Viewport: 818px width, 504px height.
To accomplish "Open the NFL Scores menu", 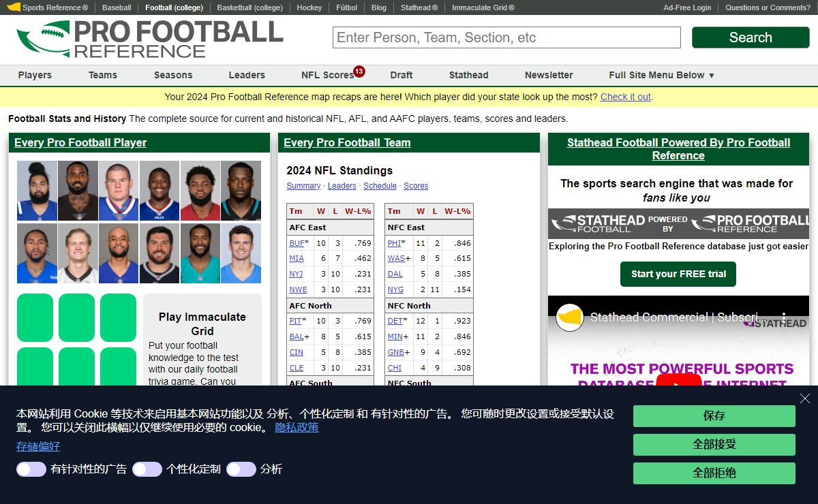I will (327, 75).
